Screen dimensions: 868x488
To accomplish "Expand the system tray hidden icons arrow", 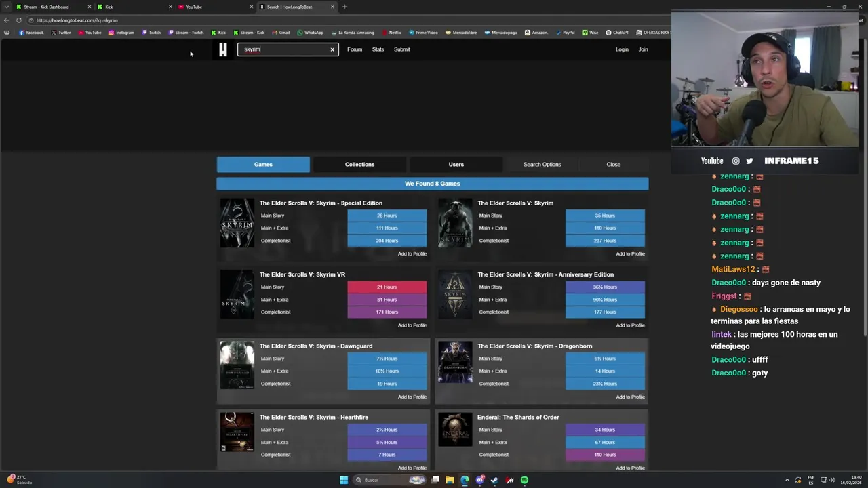I will point(787,480).
